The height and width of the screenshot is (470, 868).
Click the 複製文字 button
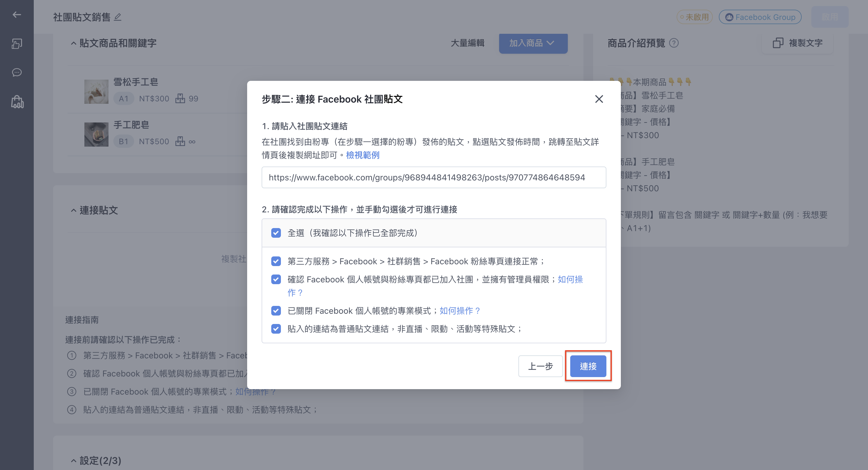coord(797,43)
